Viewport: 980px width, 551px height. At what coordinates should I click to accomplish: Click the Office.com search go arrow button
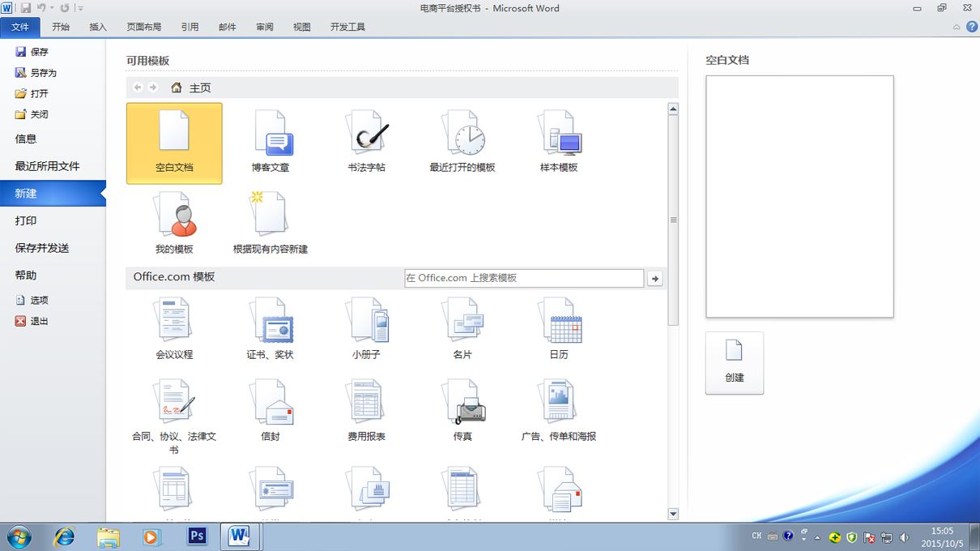(x=655, y=278)
